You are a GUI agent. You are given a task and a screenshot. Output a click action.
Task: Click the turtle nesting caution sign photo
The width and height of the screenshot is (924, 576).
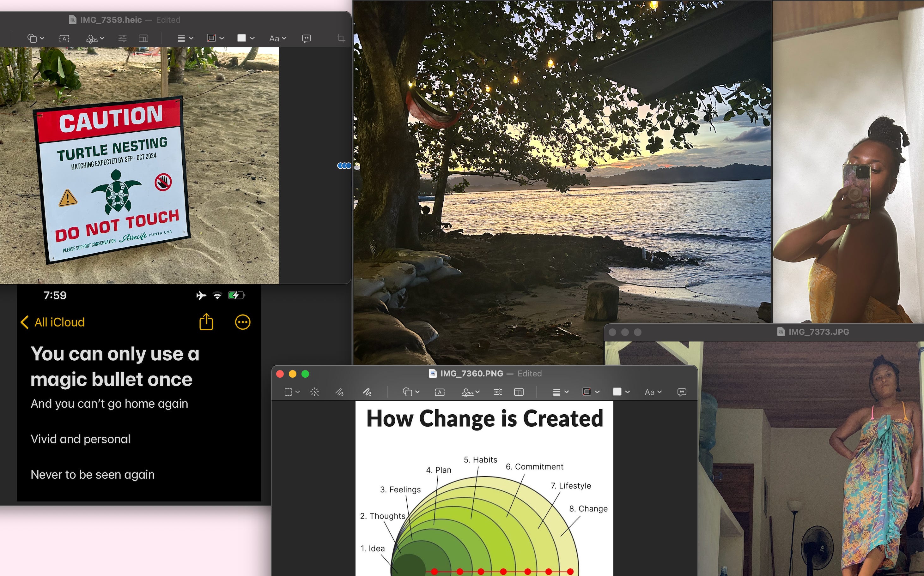coord(139,165)
